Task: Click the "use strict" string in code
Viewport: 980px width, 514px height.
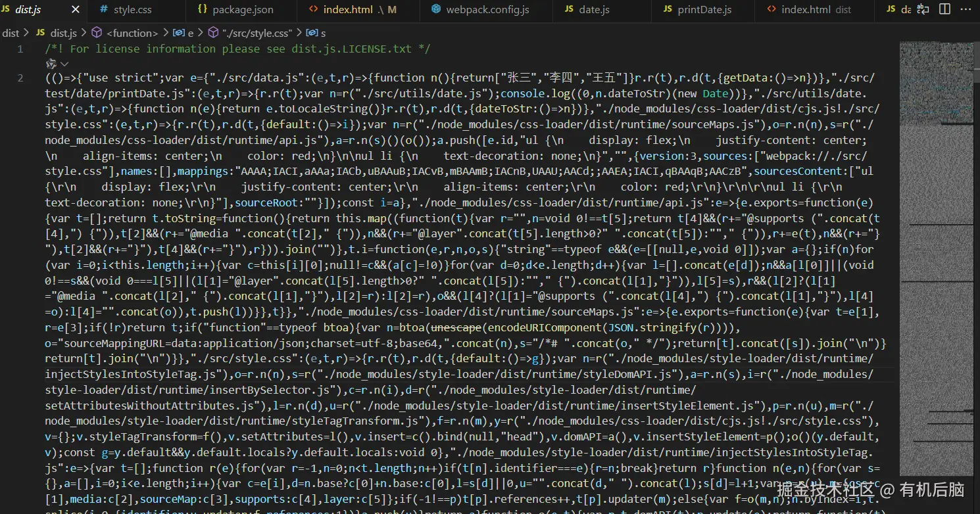Action: (120, 78)
